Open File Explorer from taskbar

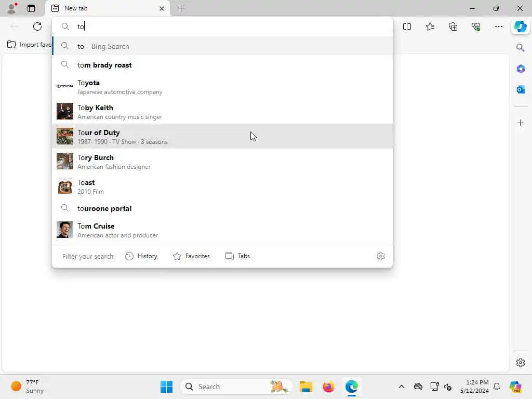305,387
